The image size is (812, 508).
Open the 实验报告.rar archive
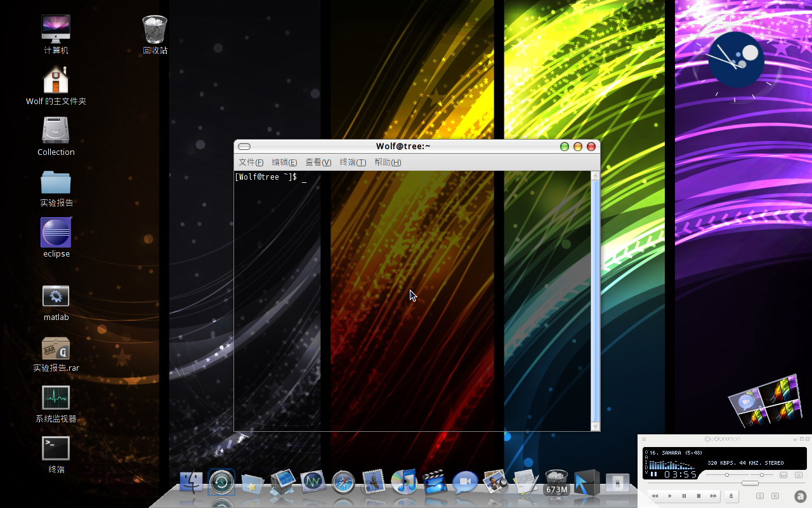(56, 348)
